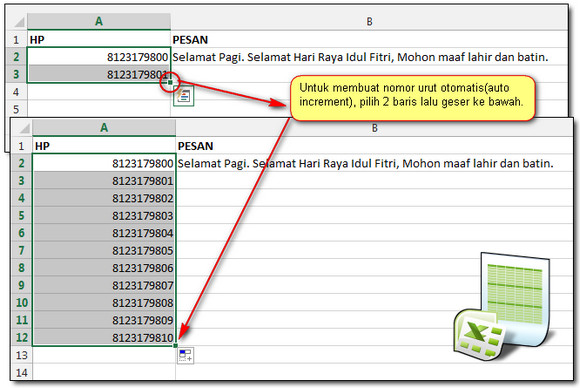Click cell 8123179802
Image resolution: width=580 pixels, height=388 pixels.
[104, 198]
